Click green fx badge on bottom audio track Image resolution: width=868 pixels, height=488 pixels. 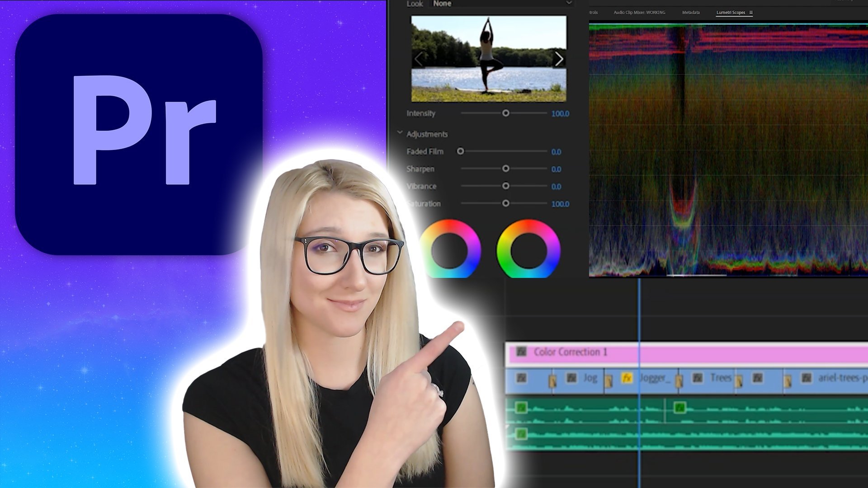[x=521, y=434]
